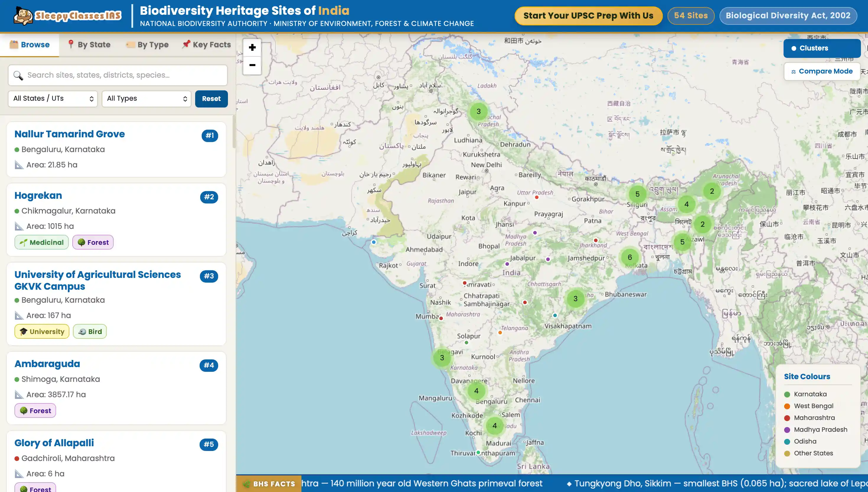Open cluster of 3 near Belagavi
This screenshot has height=492, width=868.
pyautogui.click(x=442, y=358)
